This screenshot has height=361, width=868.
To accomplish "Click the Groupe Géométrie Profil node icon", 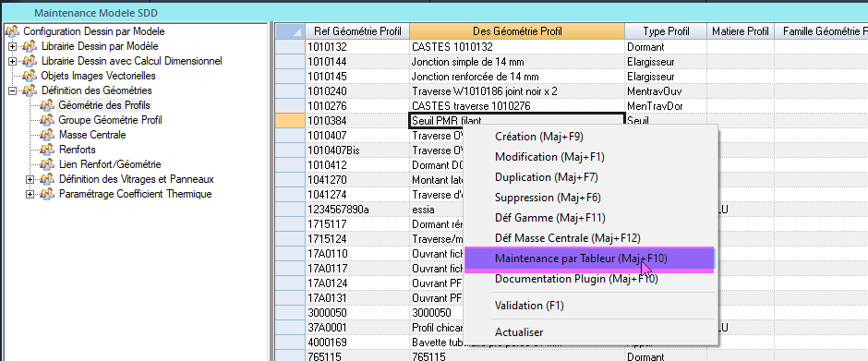I will click(x=48, y=120).
